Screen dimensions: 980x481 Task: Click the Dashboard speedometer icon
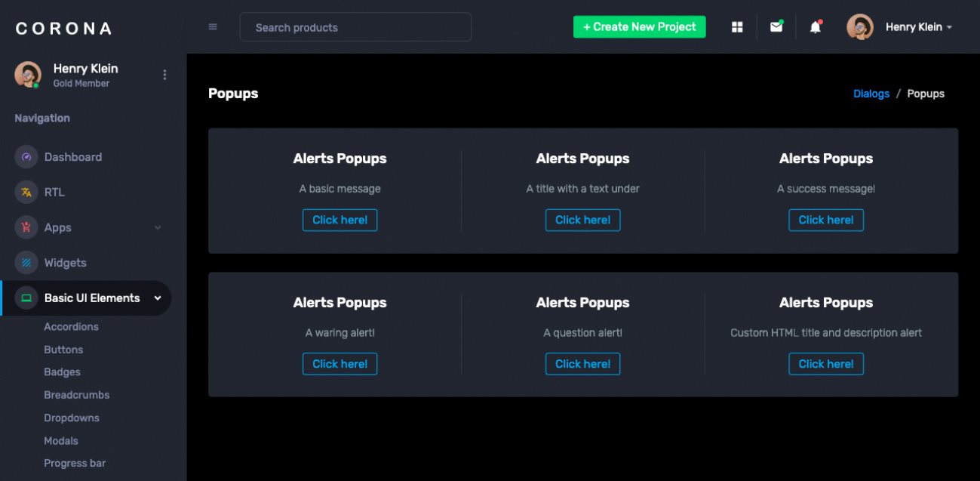coord(26,157)
